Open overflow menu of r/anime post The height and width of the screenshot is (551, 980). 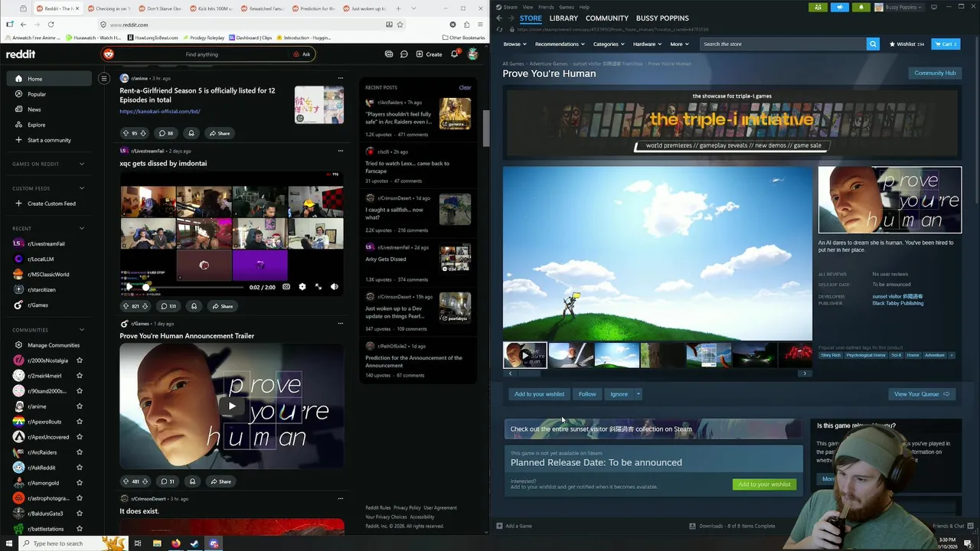[341, 78]
